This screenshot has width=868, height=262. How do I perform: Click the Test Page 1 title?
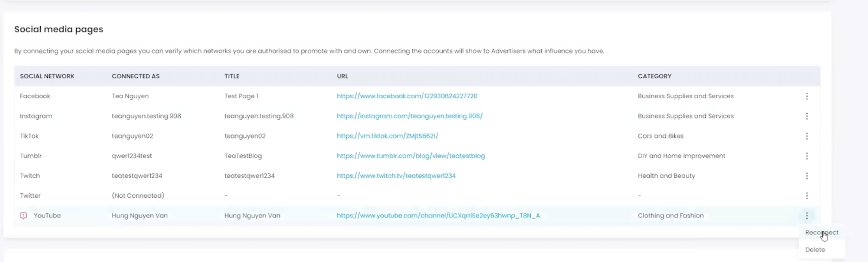[241, 96]
